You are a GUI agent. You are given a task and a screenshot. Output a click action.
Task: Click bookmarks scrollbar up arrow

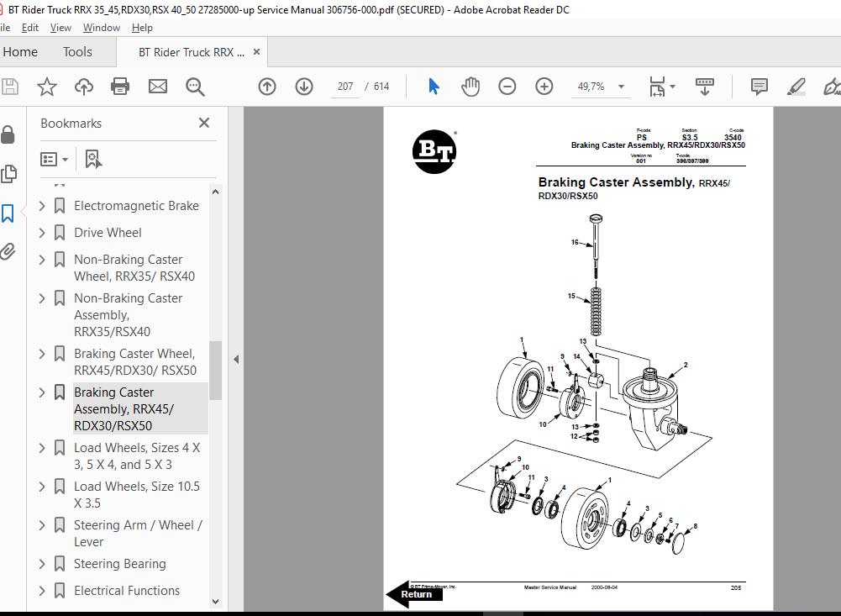click(x=215, y=192)
